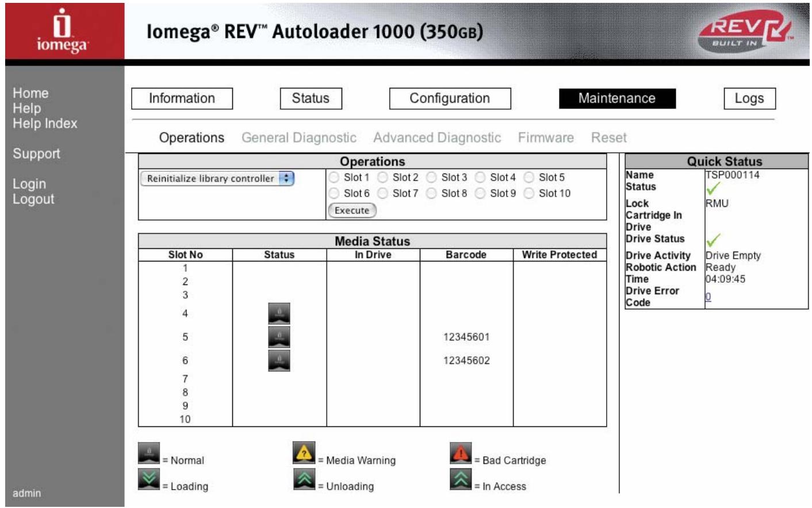
Task: Click the admin user label
Action: click(x=26, y=493)
